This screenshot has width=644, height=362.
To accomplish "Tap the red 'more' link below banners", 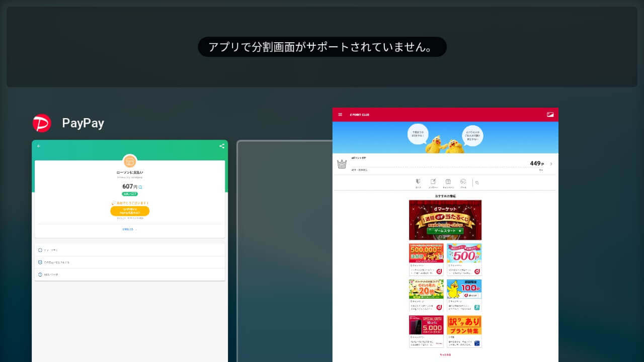I will point(445,354).
